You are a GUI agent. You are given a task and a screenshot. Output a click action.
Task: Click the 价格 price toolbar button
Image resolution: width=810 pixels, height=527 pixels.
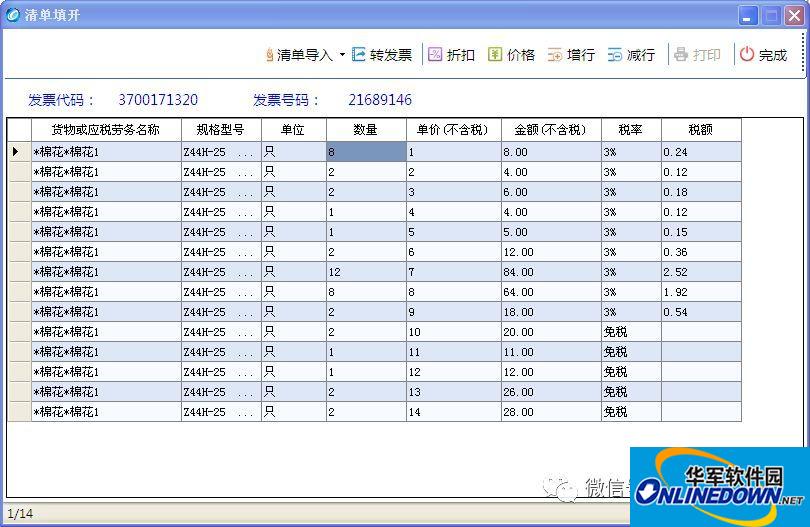click(x=511, y=55)
